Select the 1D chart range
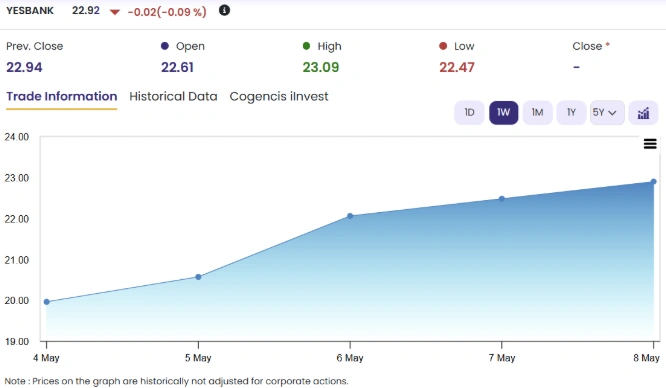Screen dimensions: 666x388 tap(469, 113)
